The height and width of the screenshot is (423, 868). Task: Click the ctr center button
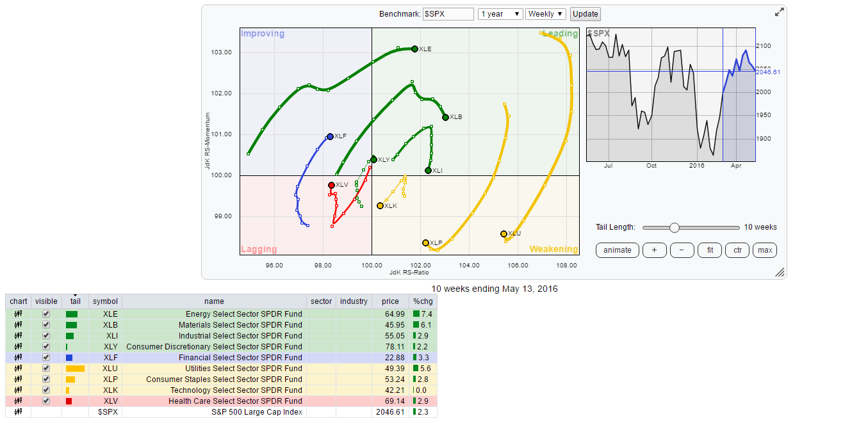point(737,250)
